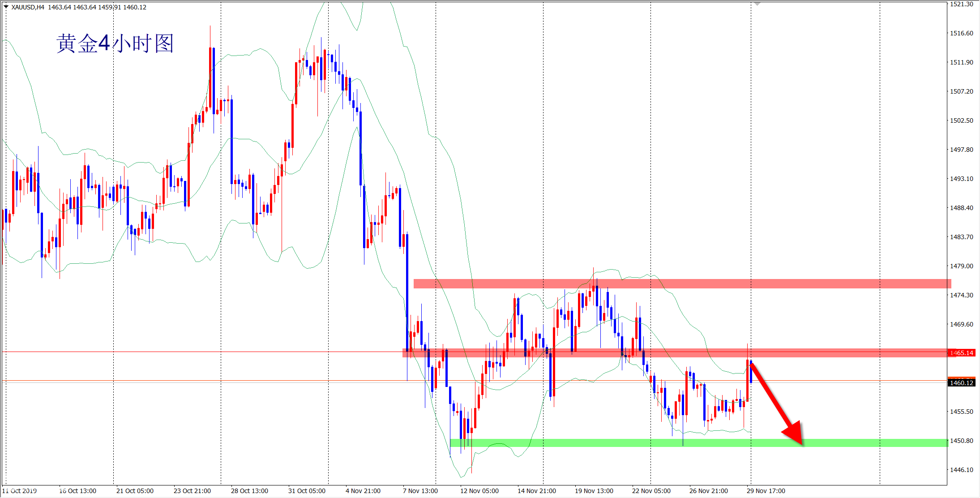This screenshot has height=498, width=980.
Task: Click the XAUUSD,H4 symbol label
Action: (28, 7)
